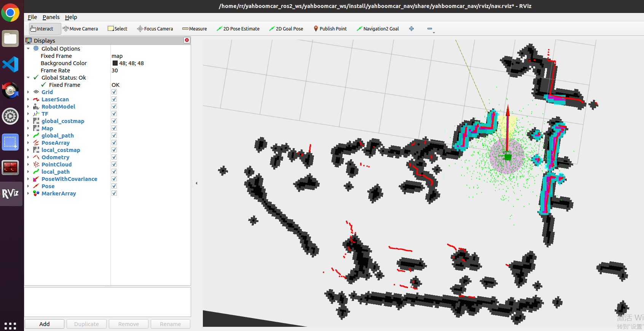Image resolution: width=644 pixels, height=331 pixels.
Task: Expand the RobotModel display tree item
Action: point(28,107)
